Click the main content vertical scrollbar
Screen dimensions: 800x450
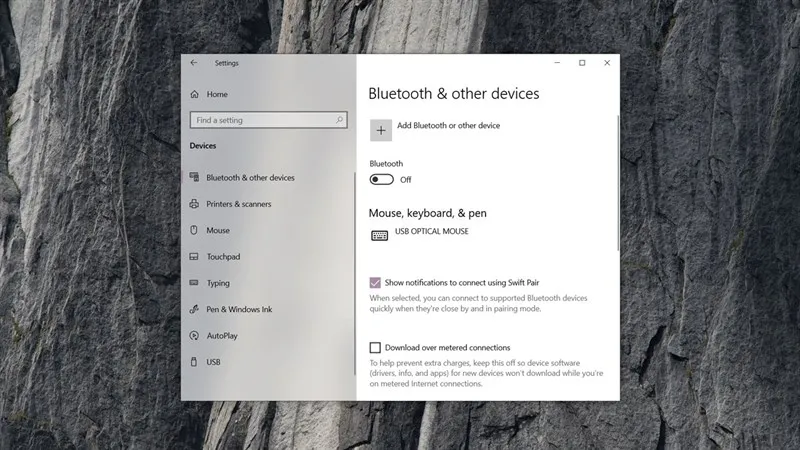point(618,183)
